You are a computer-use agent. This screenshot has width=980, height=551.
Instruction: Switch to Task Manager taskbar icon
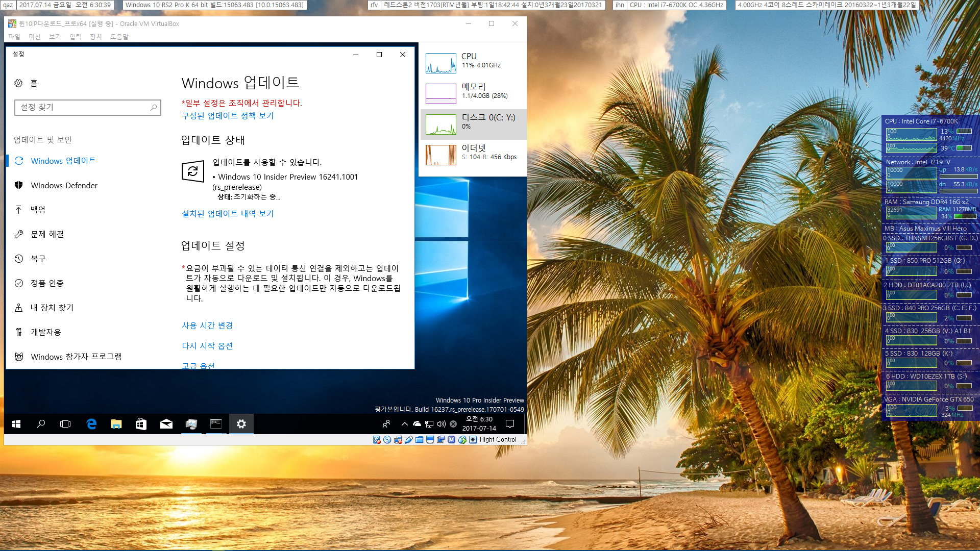tap(191, 424)
